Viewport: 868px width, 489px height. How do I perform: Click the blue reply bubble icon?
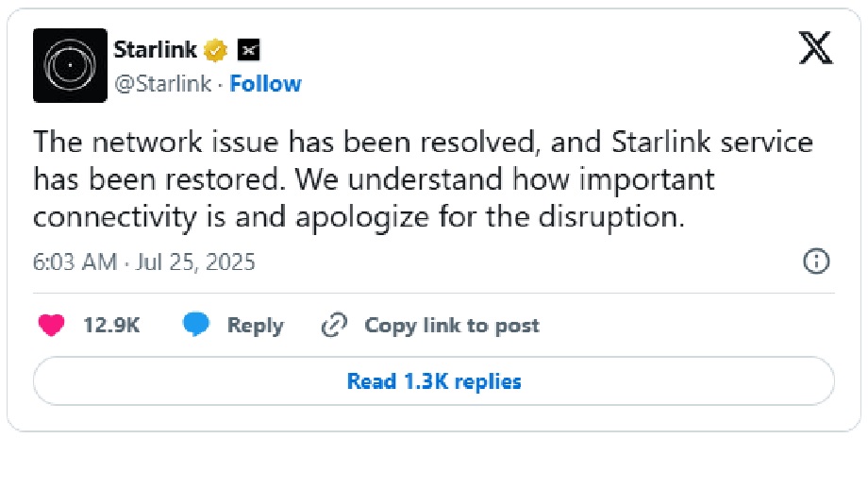196,326
